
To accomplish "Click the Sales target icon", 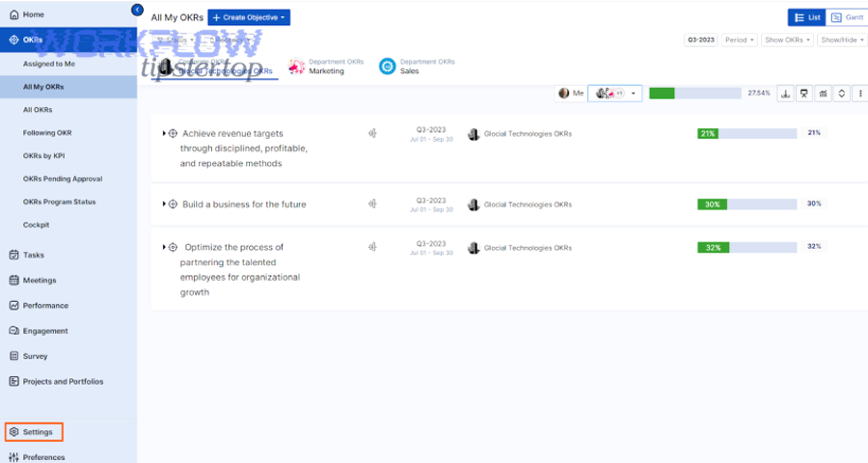I will coord(387,67).
